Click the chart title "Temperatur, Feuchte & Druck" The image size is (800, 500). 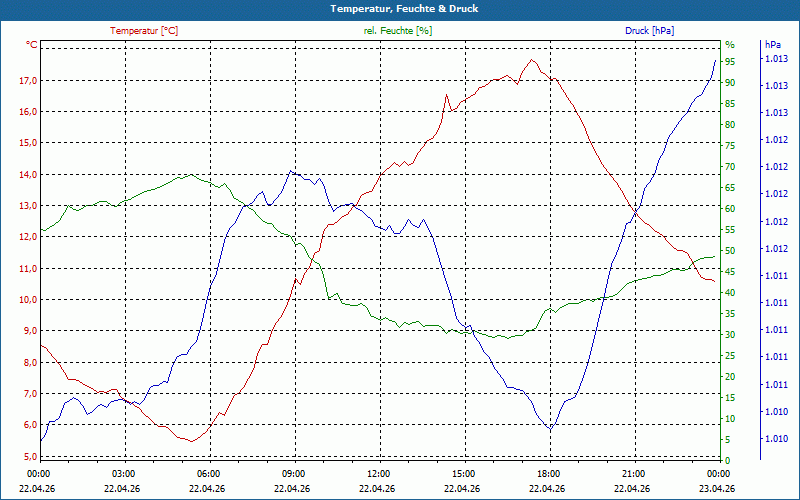point(404,9)
